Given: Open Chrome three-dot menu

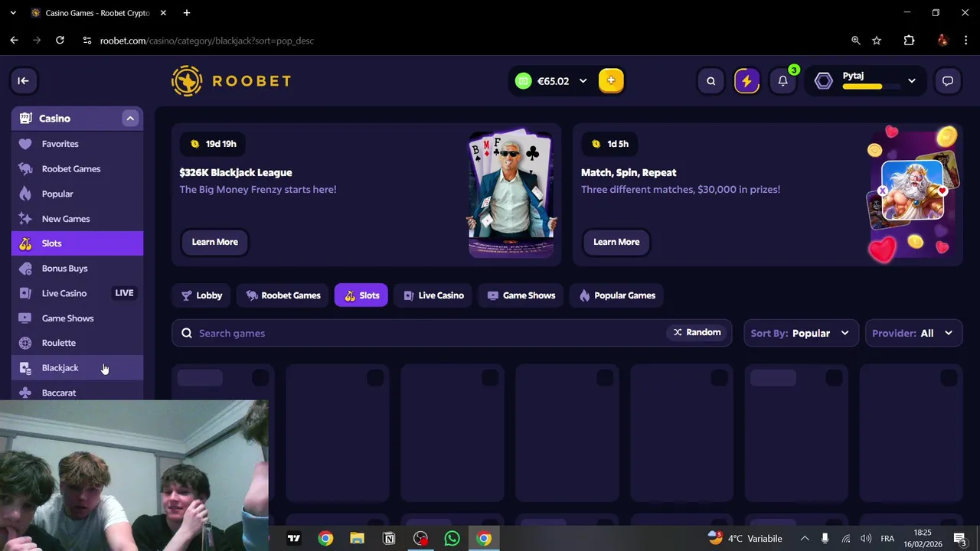Looking at the screenshot, I should 965,41.
